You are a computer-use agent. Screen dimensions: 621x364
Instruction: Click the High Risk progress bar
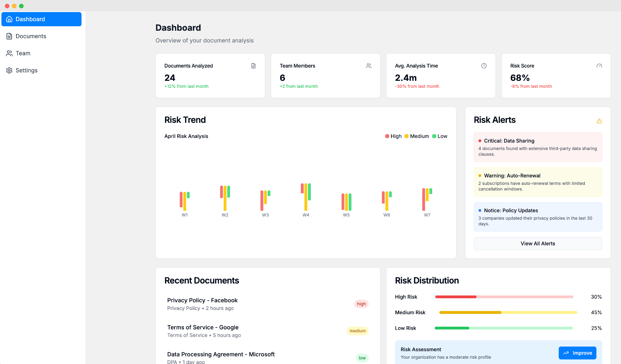tap(504, 297)
